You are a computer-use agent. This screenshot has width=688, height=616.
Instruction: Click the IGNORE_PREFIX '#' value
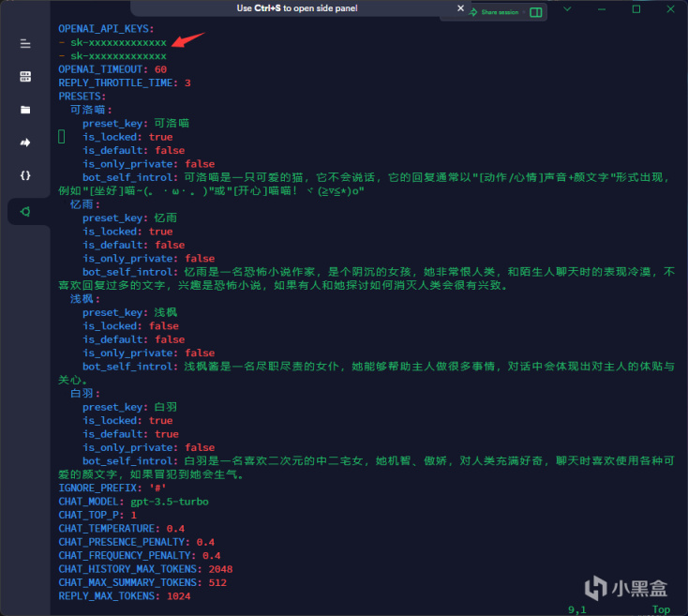(x=157, y=488)
